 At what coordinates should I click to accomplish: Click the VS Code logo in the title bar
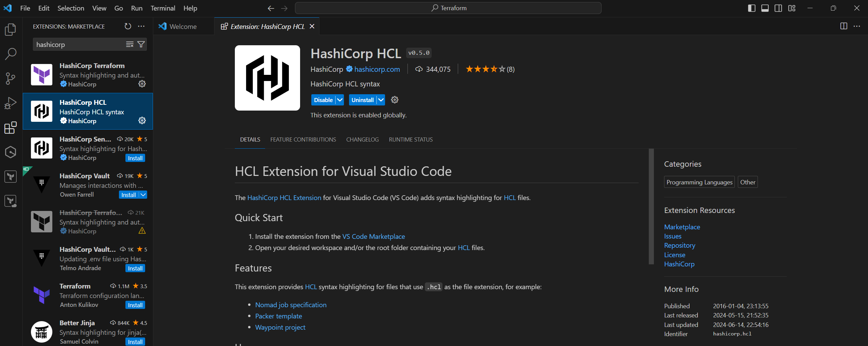tap(7, 8)
